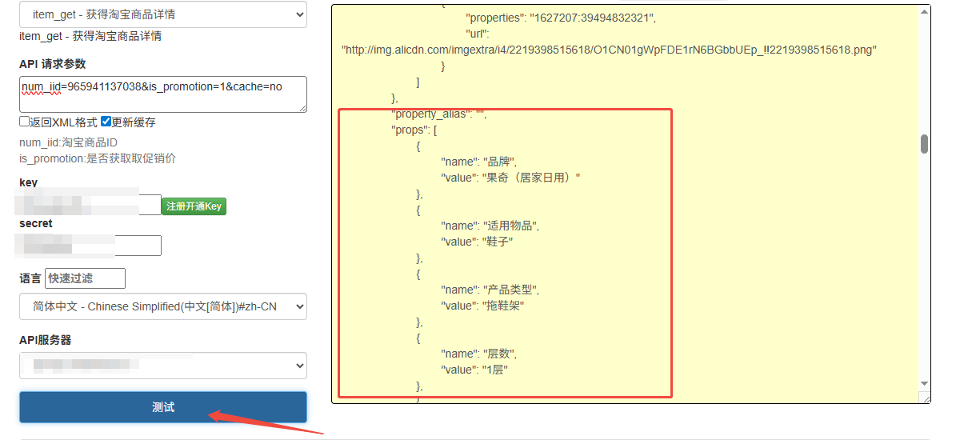Open the item_get API selector dropdown
980x440 pixels.
(x=163, y=14)
